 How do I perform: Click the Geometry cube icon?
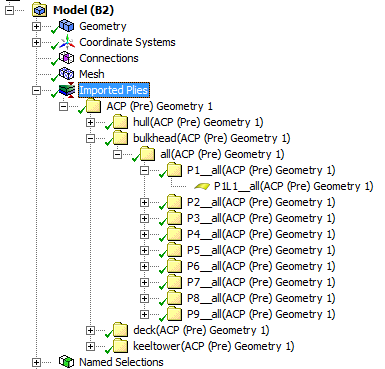66,26
